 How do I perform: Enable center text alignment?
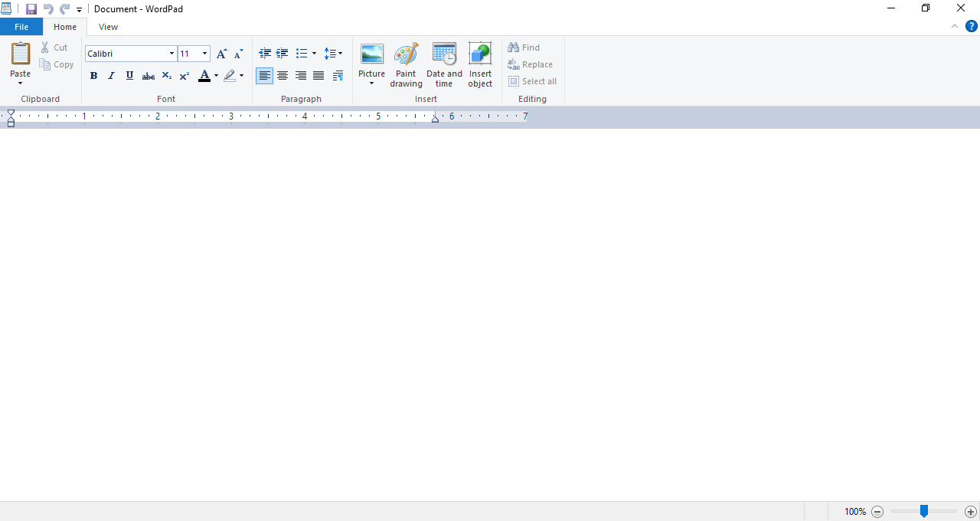pyautogui.click(x=283, y=76)
